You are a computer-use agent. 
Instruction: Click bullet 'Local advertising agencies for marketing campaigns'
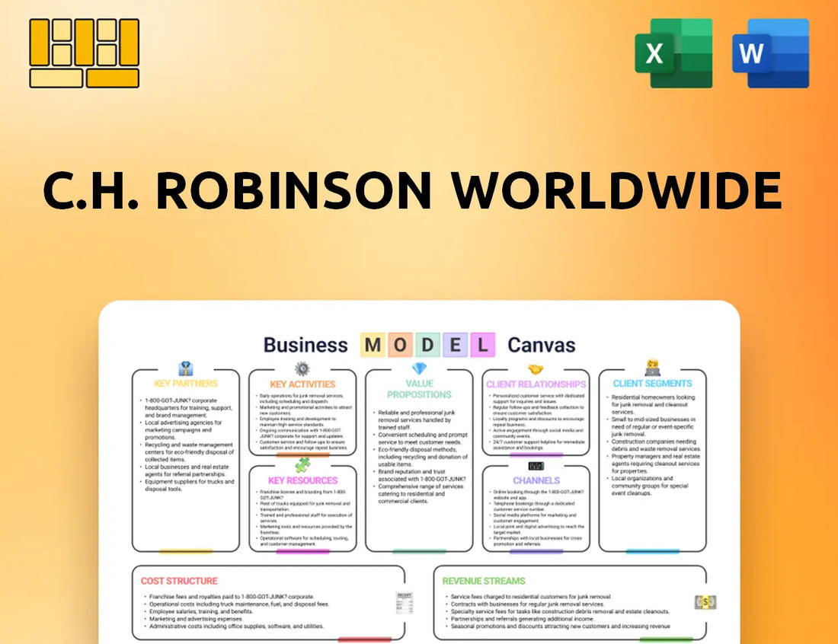pyautogui.click(x=184, y=430)
